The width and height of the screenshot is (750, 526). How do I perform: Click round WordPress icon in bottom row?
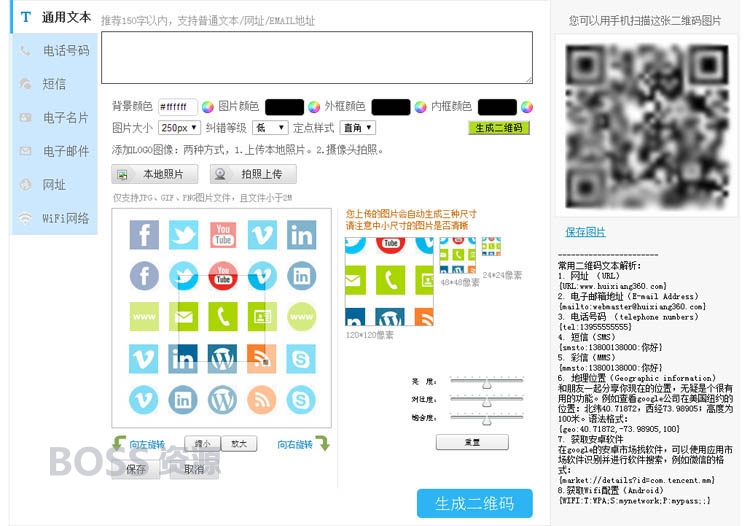click(x=222, y=399)
